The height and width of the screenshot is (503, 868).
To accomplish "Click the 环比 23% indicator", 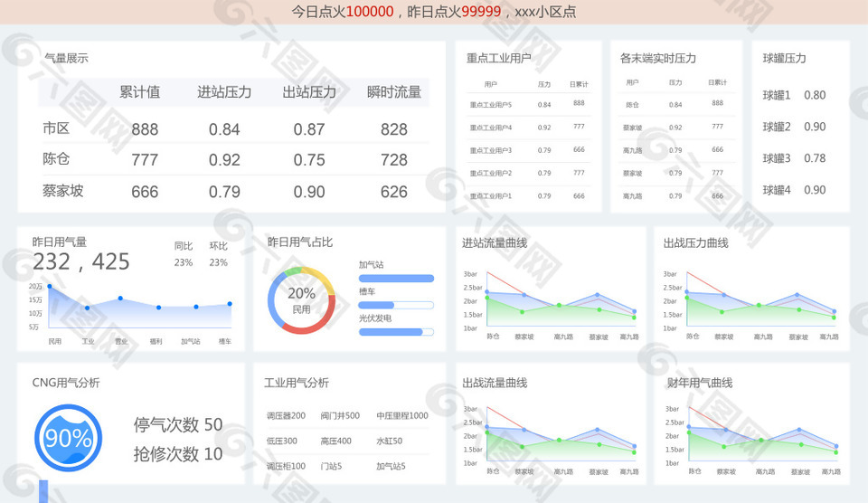I will tap(219, 254).
